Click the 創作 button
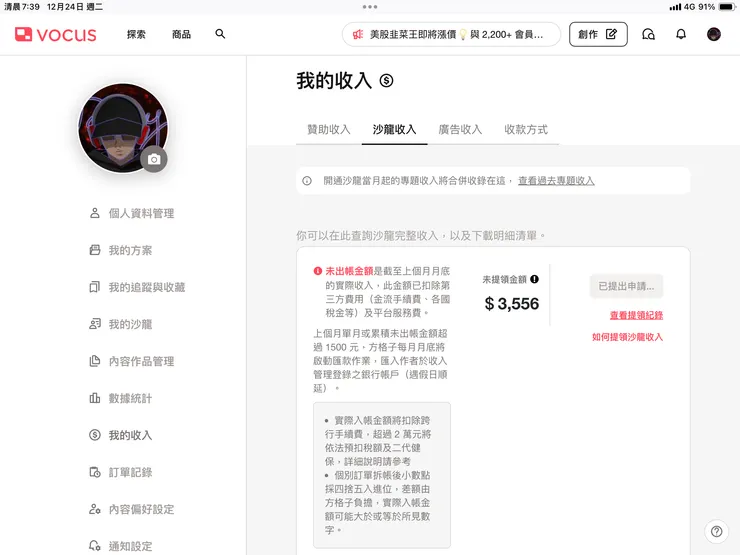 coord(598,34)
